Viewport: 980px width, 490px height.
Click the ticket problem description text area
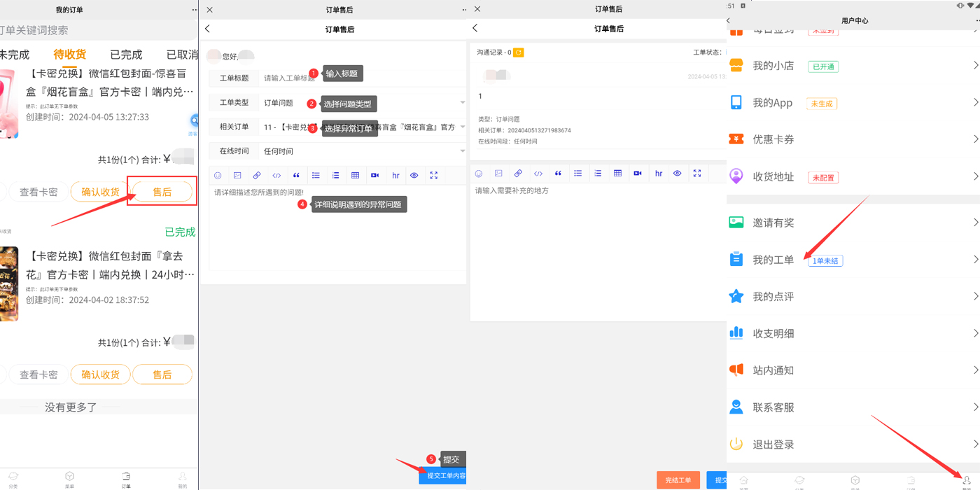[337, 227]
